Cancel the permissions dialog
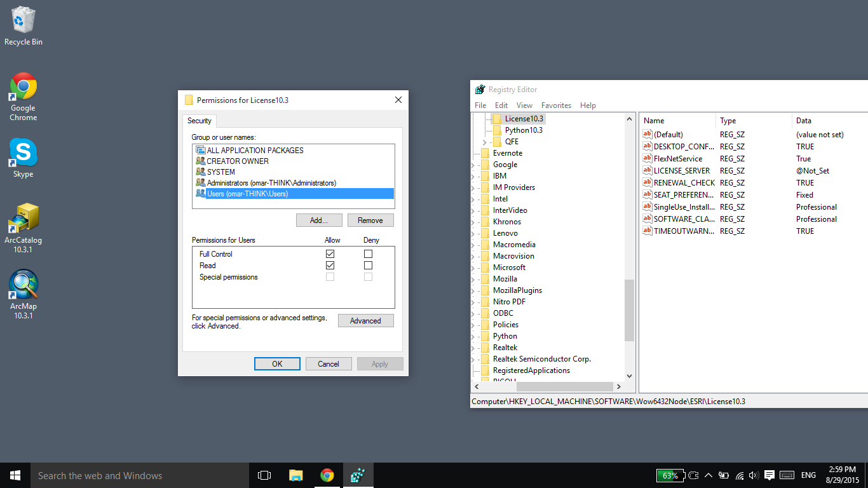Screen dimensions: 868x488 [x=329, y=364]
